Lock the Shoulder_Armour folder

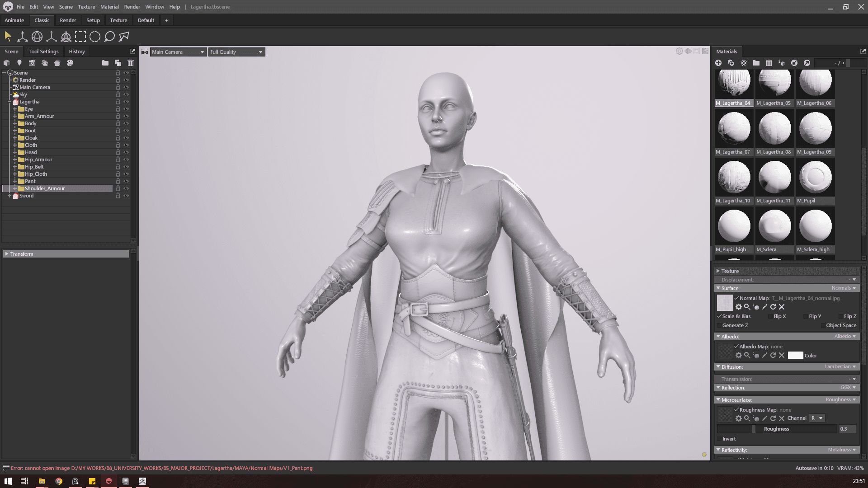(x=118, y=188)
